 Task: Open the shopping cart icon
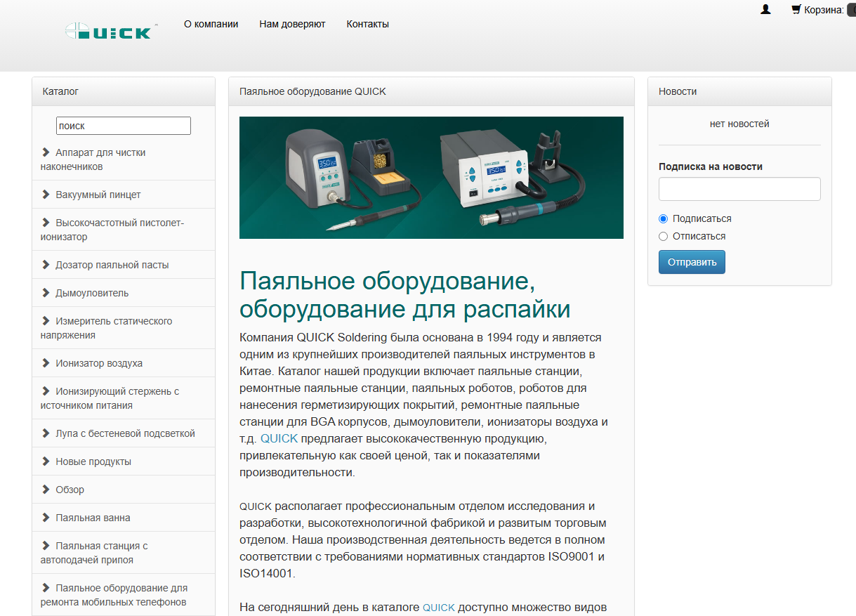[796, 10]
